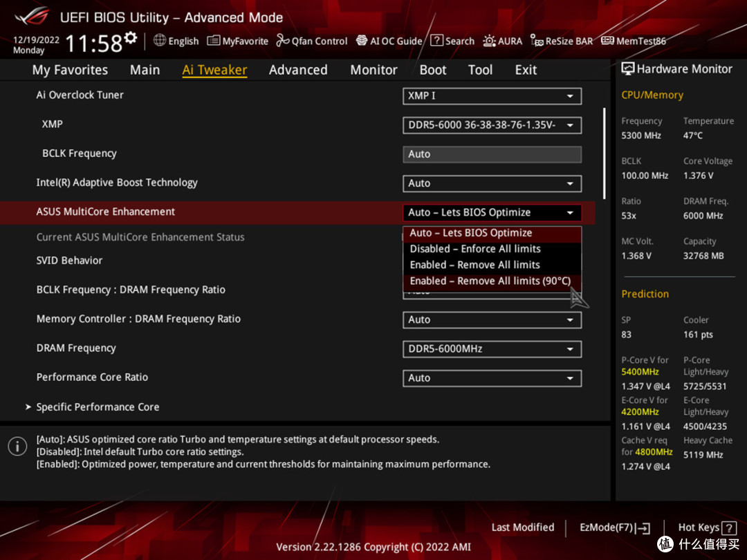The height and width of the screenshot is (560, 747).
Task: Open the Advanced tab
Action: (298, 70)
